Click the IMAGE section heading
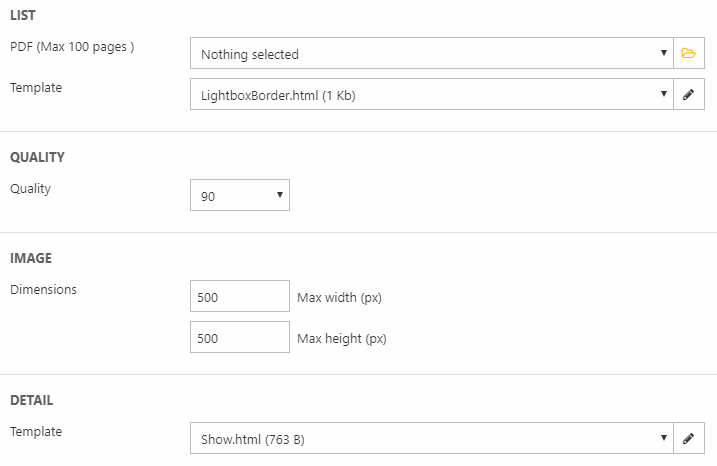Viewport: 717px width, 466px height. point(31,259)
